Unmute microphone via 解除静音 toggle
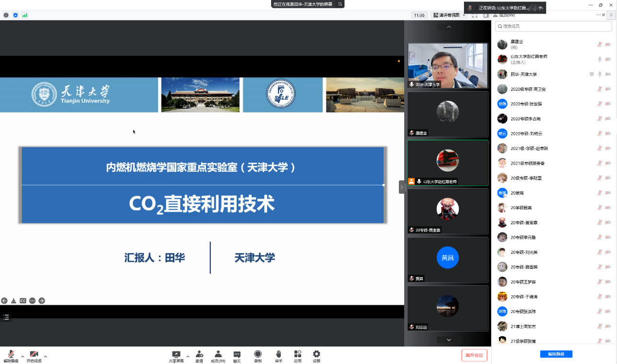The image size is (617, 364). [11, 356]
